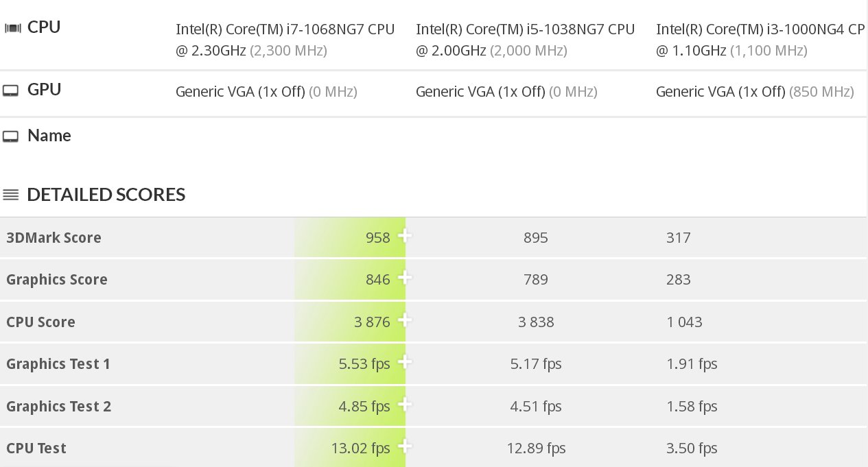Click the first Generic VGA GPU link
The image size is (868, 467).
click(240, 92)
